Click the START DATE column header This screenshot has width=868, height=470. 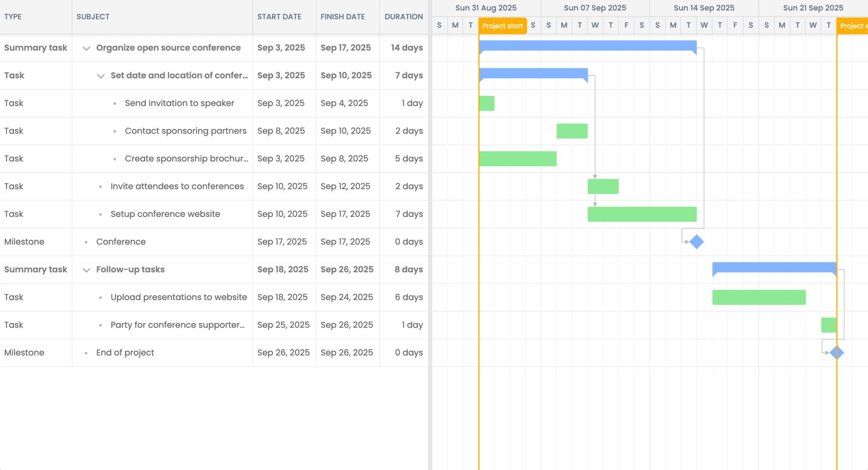[x=279, y=17]
